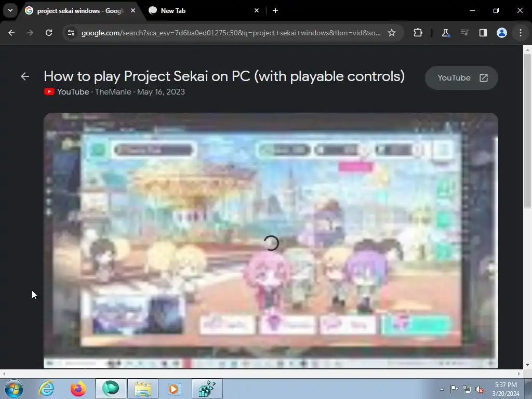The image size is (532, 399).
Task: Open the Windows Start menu
Action: click(x=14, y=389)
